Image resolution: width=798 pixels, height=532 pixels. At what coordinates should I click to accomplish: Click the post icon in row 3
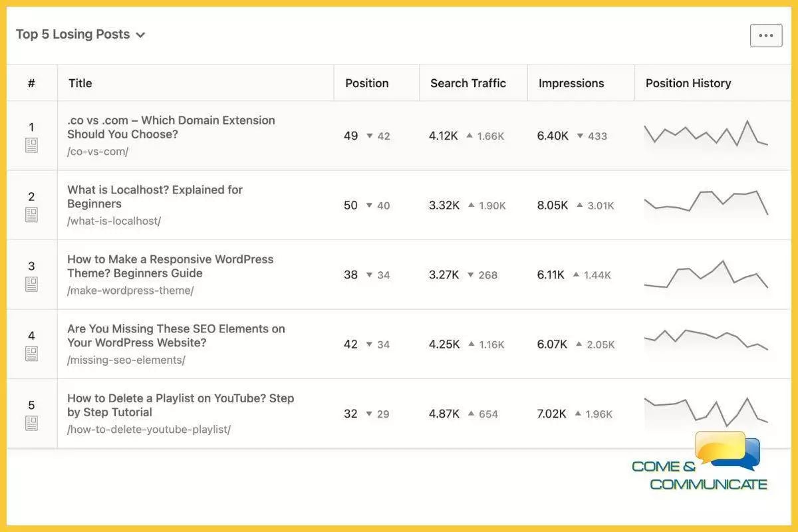tap(31, 285)
